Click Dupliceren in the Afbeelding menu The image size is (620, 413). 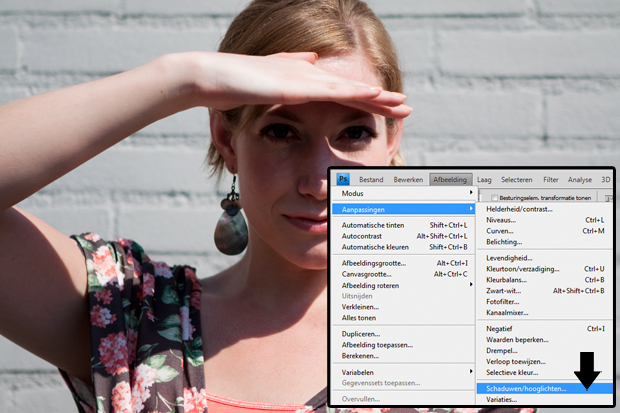click(360, 334)
